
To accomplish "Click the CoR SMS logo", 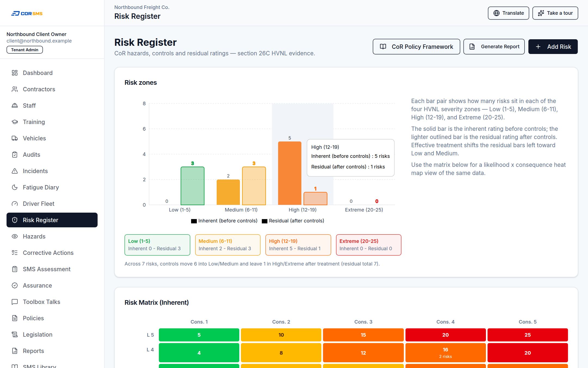I will tap(27, 13).
